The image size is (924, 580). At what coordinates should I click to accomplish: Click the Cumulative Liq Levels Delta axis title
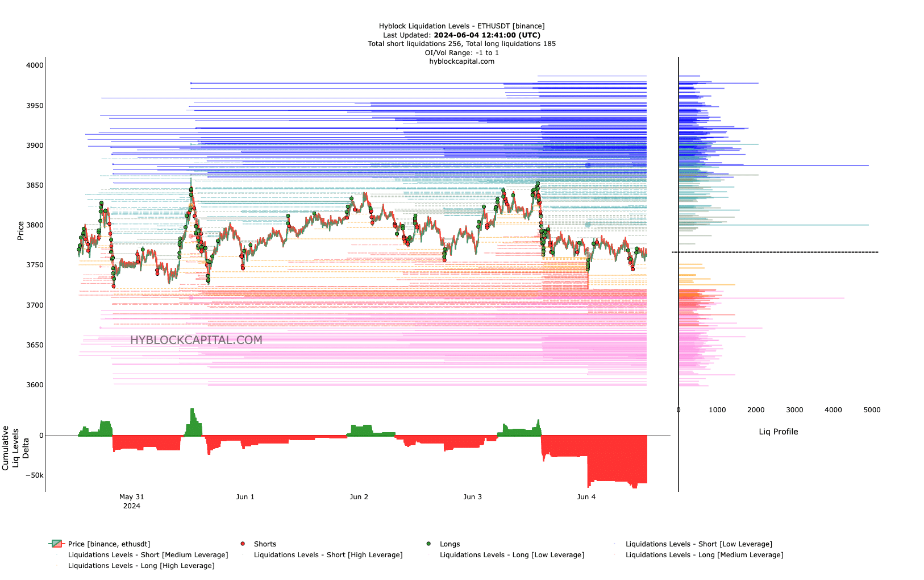pos(15,448)
